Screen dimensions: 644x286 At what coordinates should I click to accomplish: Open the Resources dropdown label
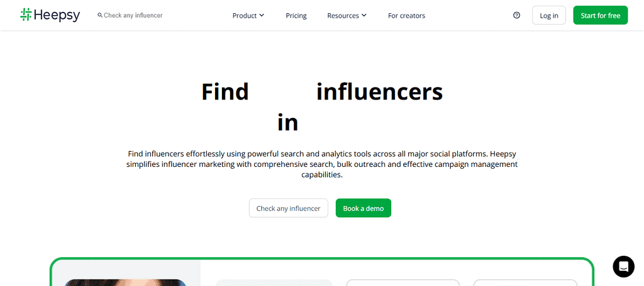tap(343, 16)
